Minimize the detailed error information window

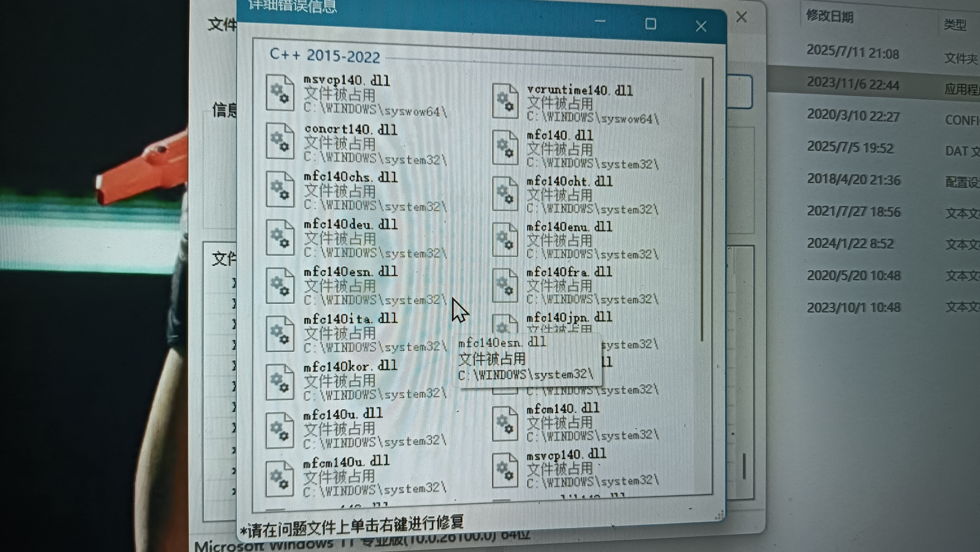(600, 22)
